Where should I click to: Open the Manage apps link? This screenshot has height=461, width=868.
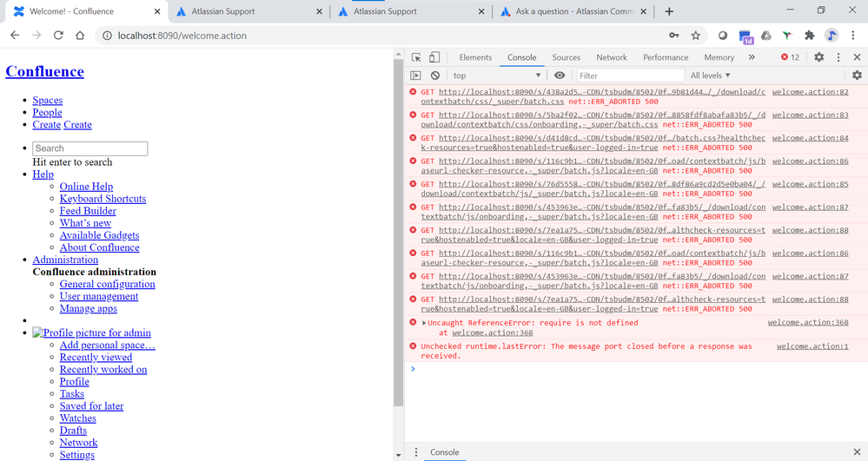click(x=89, y=308)
